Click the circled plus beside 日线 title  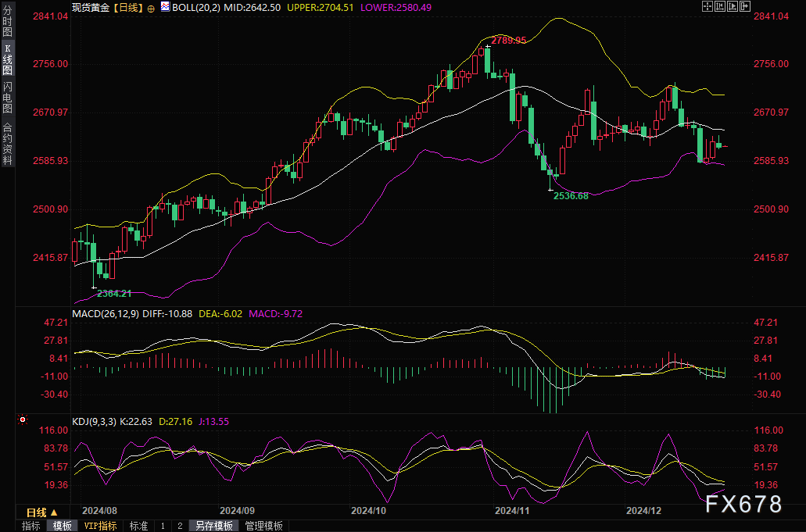(151, 8)
